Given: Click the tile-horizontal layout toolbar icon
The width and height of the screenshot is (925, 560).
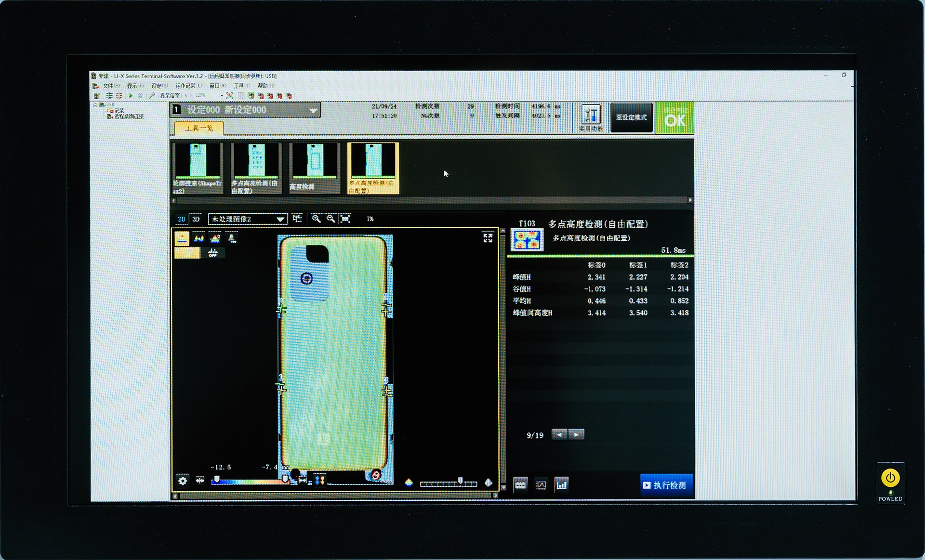Looking at the screenshot, I should coord(109,96).
